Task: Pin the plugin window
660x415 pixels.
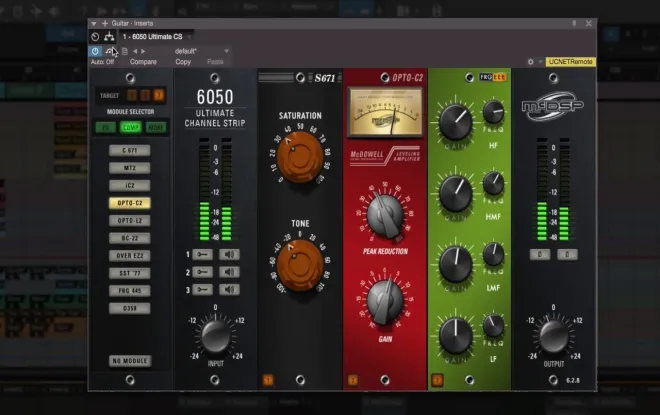Action: (574, 24)
